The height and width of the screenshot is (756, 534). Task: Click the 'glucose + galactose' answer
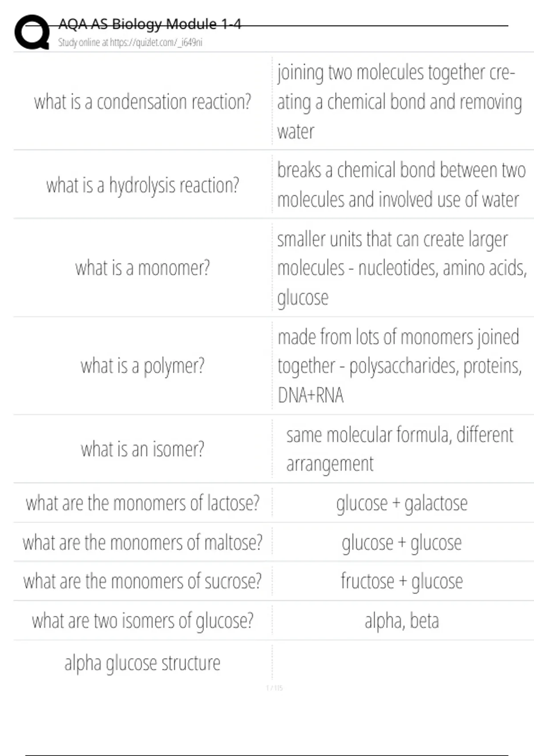click(402, 503)
